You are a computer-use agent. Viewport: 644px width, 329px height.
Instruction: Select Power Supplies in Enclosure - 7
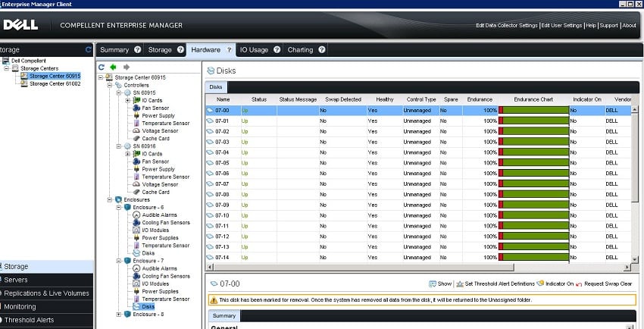(160, 292)
